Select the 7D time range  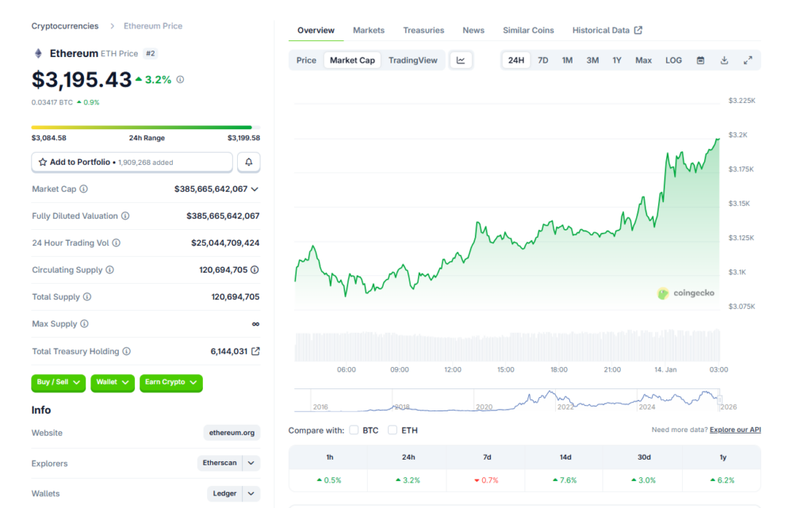(542, 60)
